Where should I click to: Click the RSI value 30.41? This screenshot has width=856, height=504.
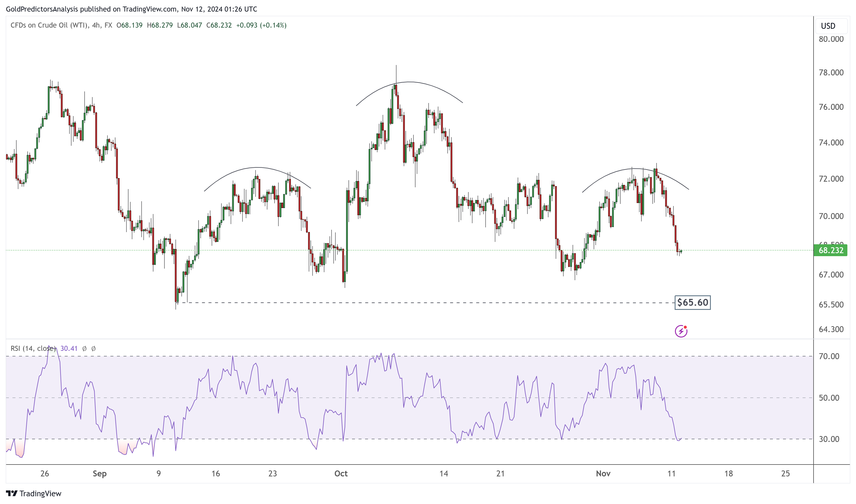tap(69, 348)
